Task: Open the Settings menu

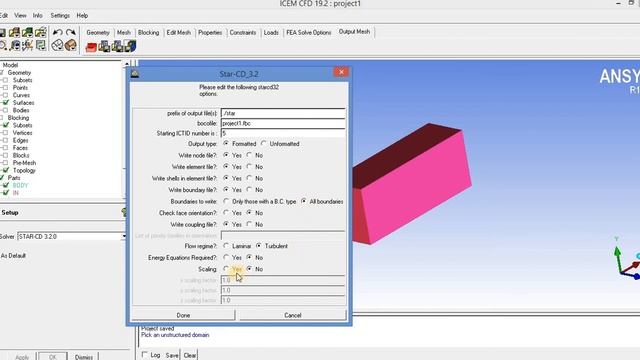Action: point(60,16)
